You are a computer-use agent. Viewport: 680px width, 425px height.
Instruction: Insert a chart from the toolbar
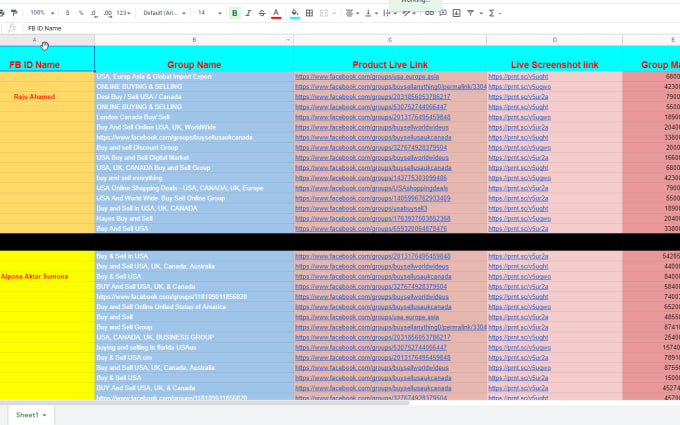[456, 13]
